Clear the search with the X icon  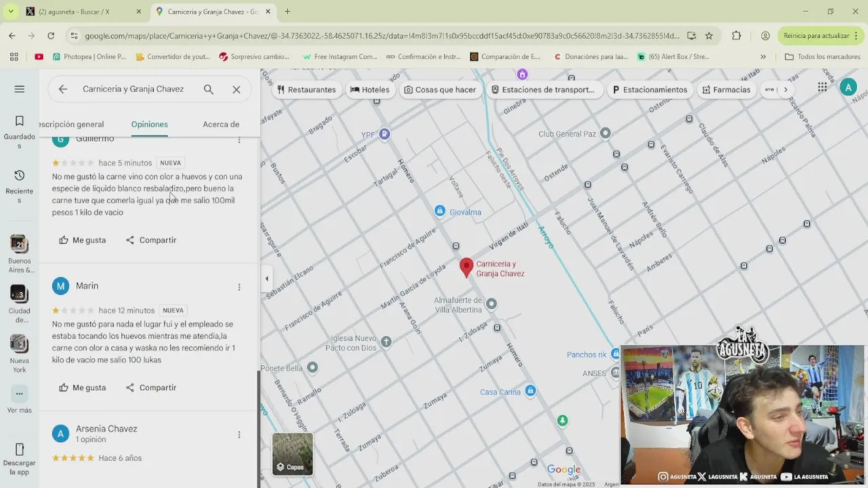point(236,89)
